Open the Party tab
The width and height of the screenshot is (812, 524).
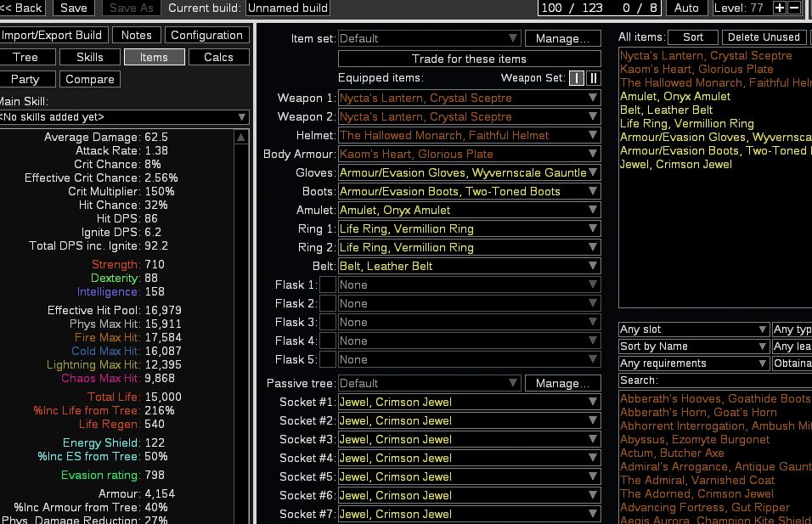pyautogui.click(x=25, y=79)
